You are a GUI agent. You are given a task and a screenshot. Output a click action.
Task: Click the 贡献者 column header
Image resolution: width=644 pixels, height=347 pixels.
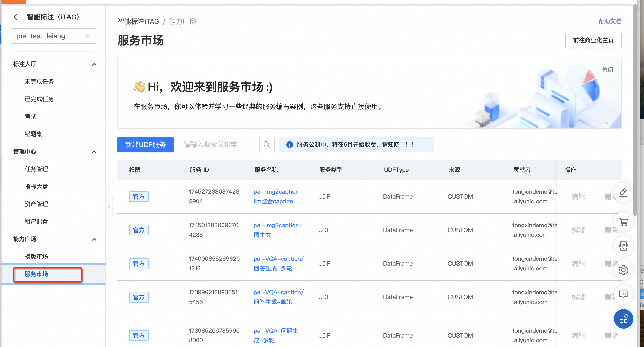click(x=522, y=170)
